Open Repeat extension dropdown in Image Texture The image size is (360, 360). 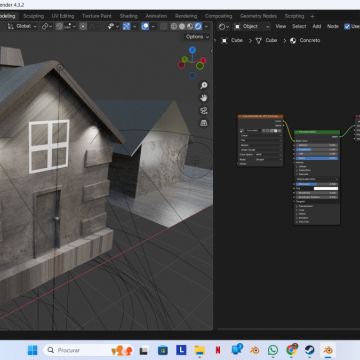pos(261,145)
